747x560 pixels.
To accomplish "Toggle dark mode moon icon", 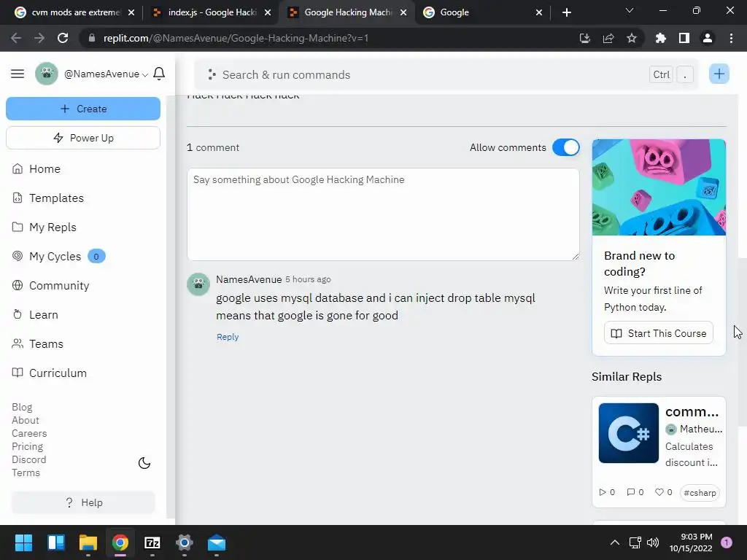I will coord(144,463).
